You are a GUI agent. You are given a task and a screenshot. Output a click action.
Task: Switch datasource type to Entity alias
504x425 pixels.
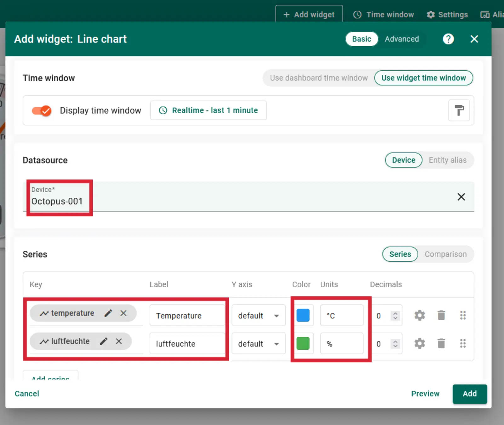tap(447, 160)
